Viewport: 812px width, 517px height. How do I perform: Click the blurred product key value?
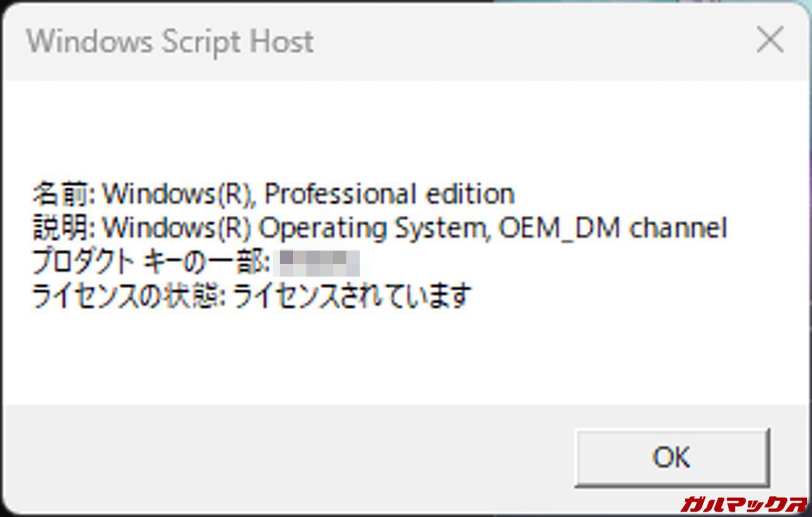point(320,262)
